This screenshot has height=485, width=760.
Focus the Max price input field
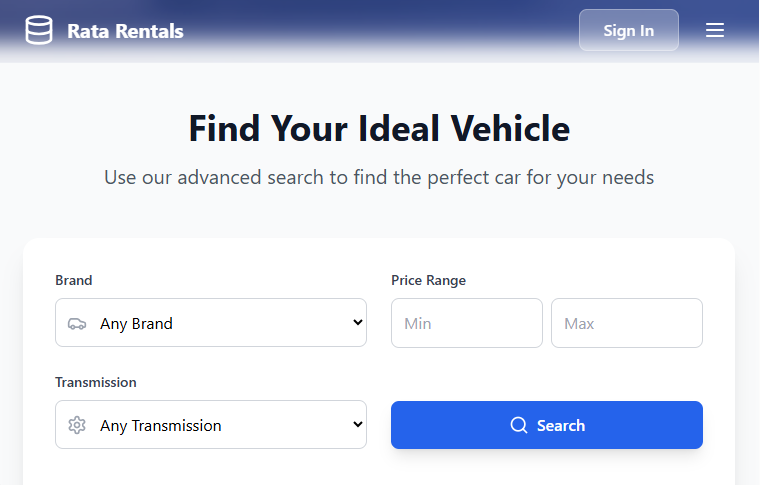coord(627,323)
